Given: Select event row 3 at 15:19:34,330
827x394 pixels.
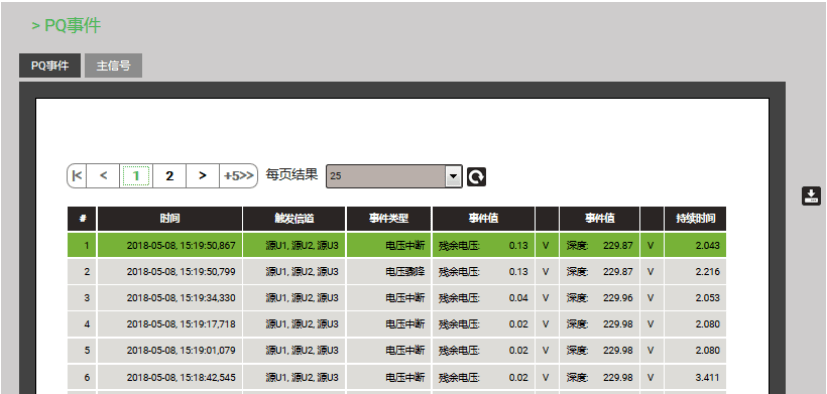Looking at the screenshot, I should [x=397, y=298].
